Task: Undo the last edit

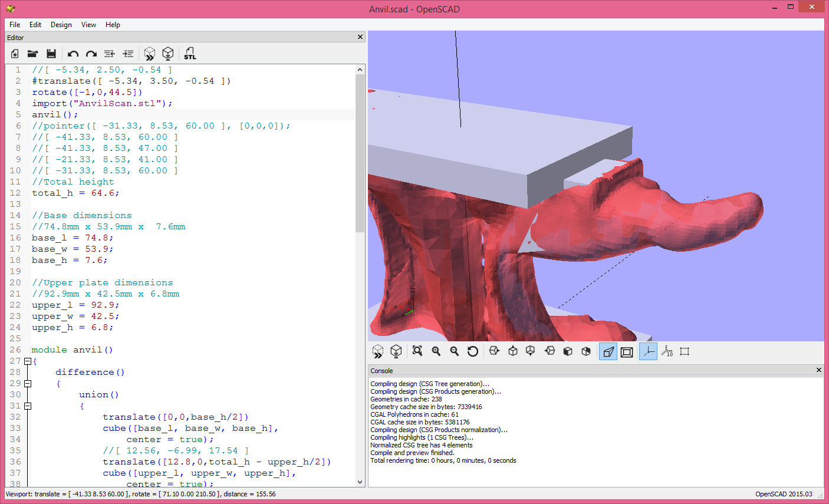Action: (x=73, y=54)
